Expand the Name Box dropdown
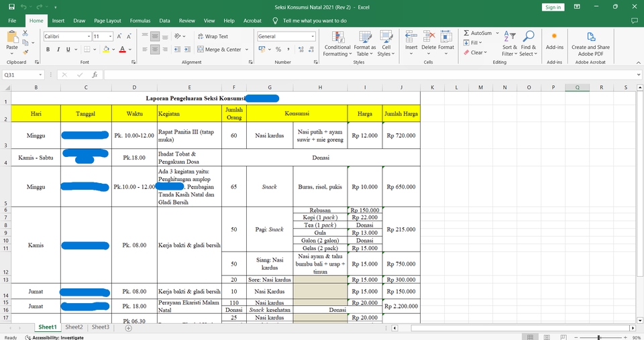 [40, 74]
